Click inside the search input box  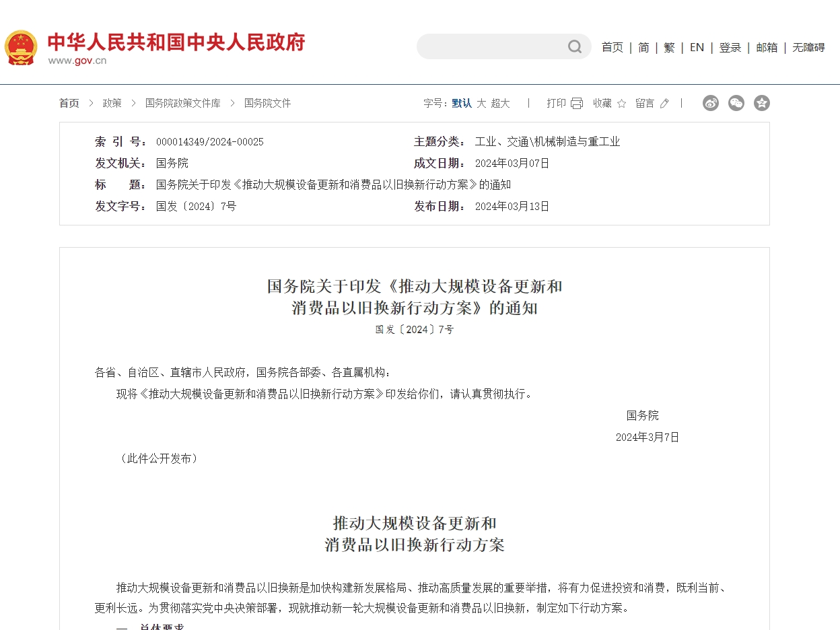click(x=498, y=46)
